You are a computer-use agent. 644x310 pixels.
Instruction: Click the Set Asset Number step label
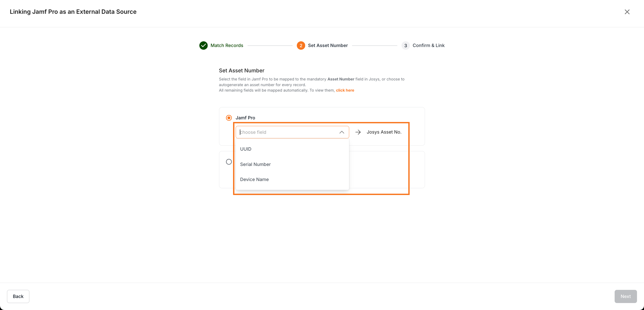[x=327, y=45]
